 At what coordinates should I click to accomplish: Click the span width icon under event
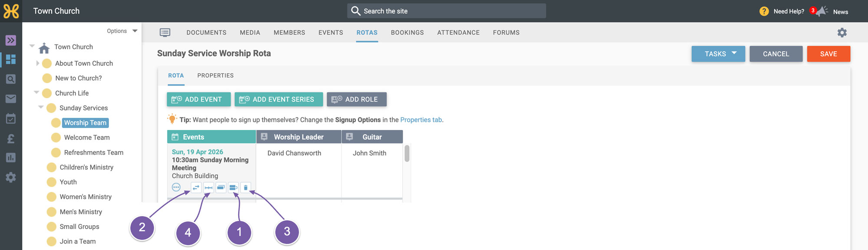(209, 187)
